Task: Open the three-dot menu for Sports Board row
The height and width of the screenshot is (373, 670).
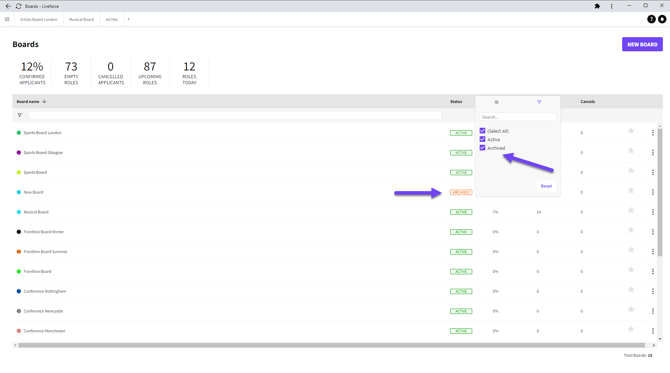Action: pos(653,172)
